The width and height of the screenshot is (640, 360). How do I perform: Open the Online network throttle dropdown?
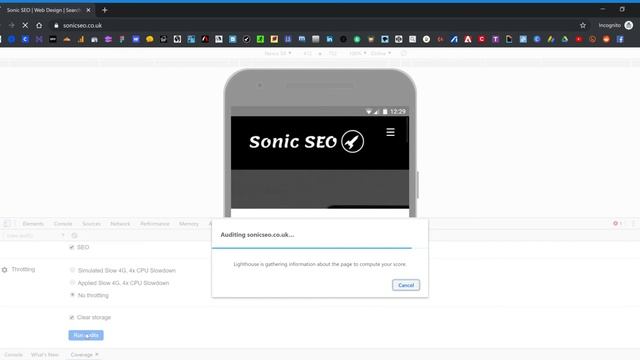click(381, 53)
